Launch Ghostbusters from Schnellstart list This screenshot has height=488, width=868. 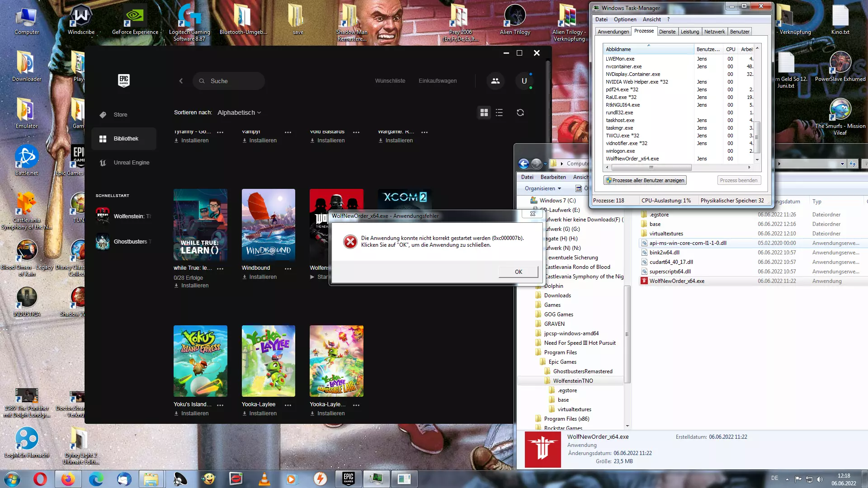pyautogui.click(x=123, y=241)
